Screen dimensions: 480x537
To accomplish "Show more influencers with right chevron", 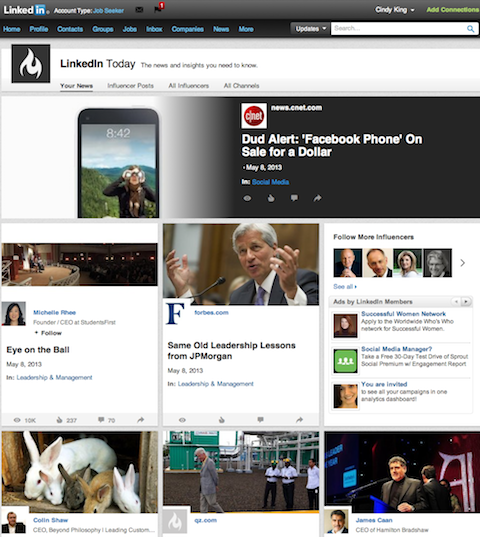I will click(463, 263).
